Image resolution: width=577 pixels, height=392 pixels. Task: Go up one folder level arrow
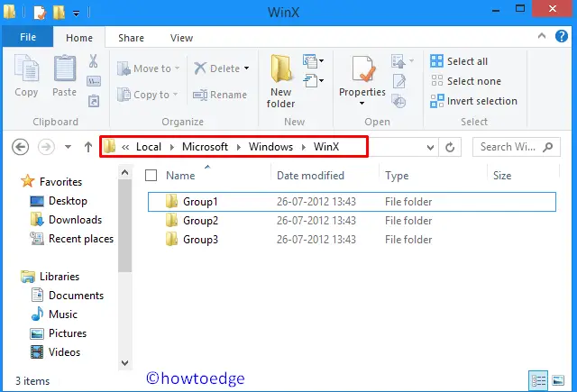coord(88,147)
